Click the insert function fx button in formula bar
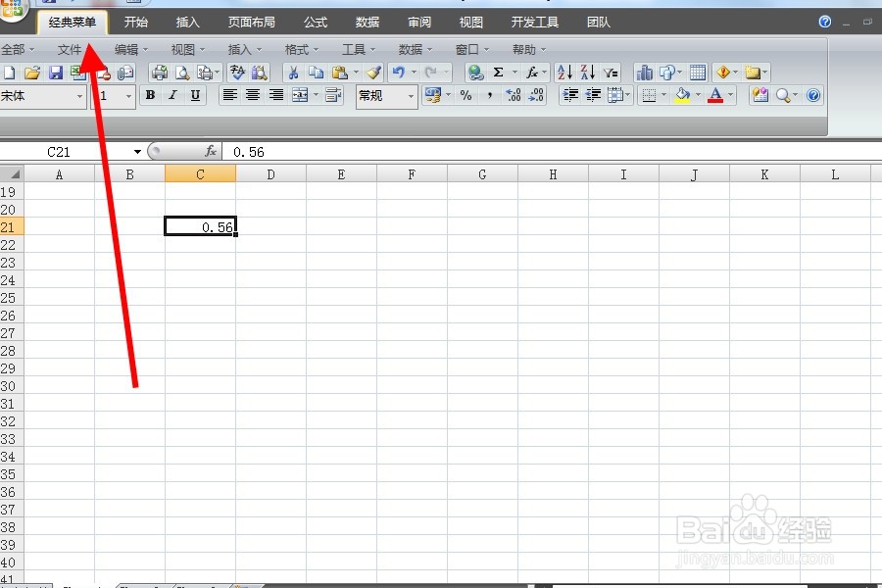Viewport: 882px width, 588px height. [211, 151]
